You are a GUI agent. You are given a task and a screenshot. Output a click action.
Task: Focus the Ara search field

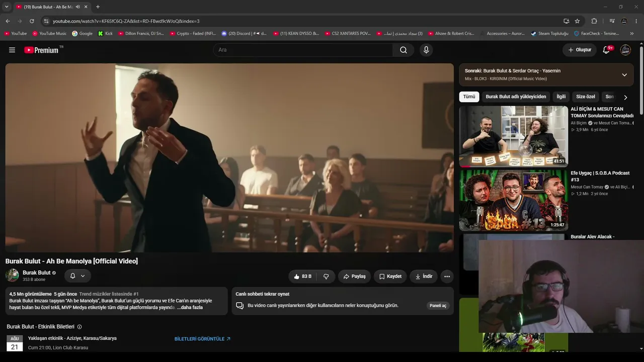pyautogui.click(x=303, y=50)
